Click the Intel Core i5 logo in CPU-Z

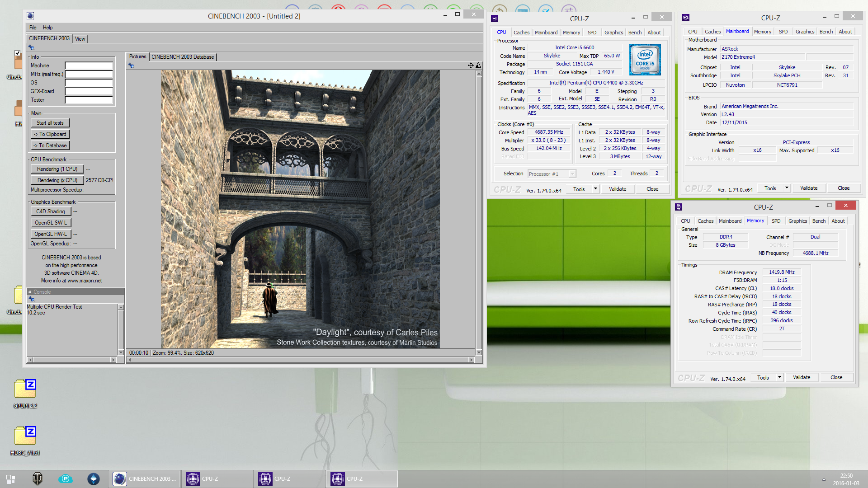point(645,60)
